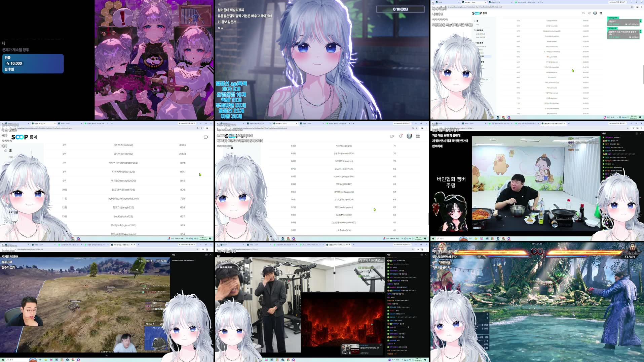Image resolution: width=644 pixels, height=362 pixels.
Task: Click the hooochu(kimga1346) row
Action: pos(344,176)
